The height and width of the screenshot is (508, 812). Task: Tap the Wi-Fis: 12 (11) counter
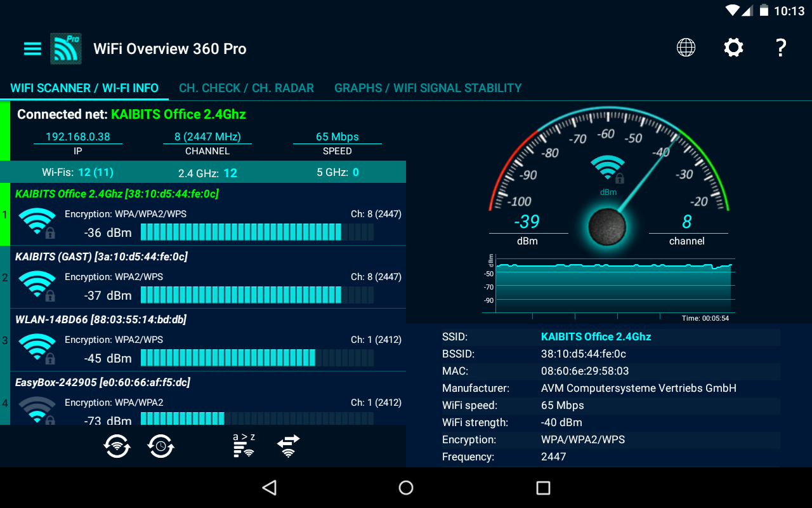(x=77, y=172)
